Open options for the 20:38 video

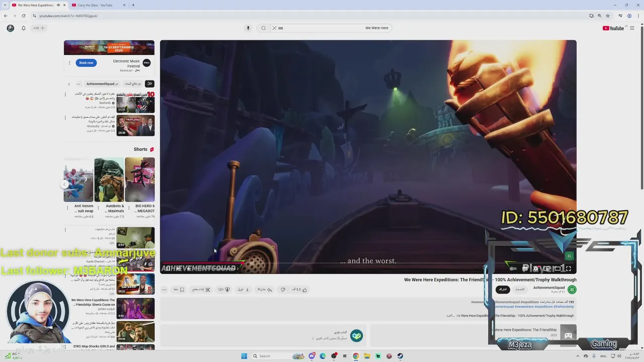click(x=65, y=118)
